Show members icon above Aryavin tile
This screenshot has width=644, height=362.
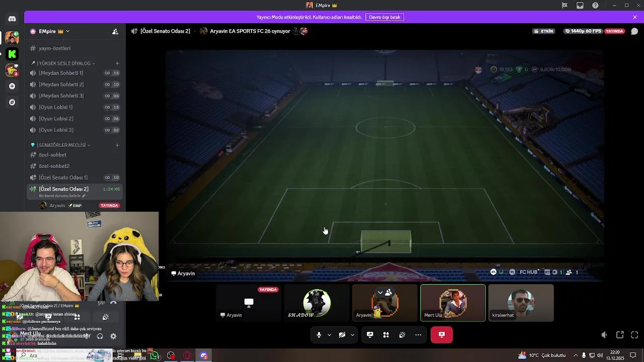coord(388,293)
